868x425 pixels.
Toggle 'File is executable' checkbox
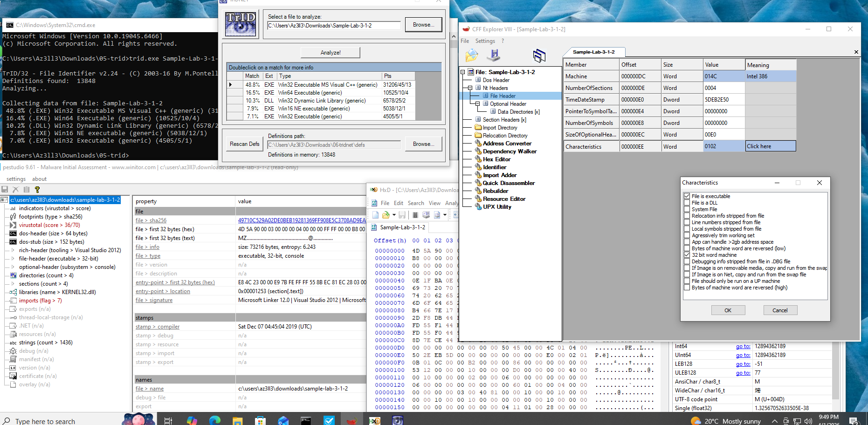pos(687,196)
